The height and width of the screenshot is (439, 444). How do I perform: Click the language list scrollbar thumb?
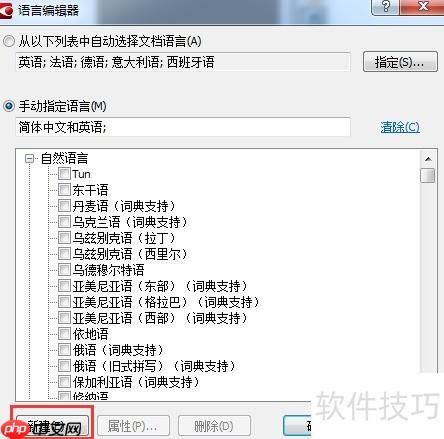(x=428, y=175)
